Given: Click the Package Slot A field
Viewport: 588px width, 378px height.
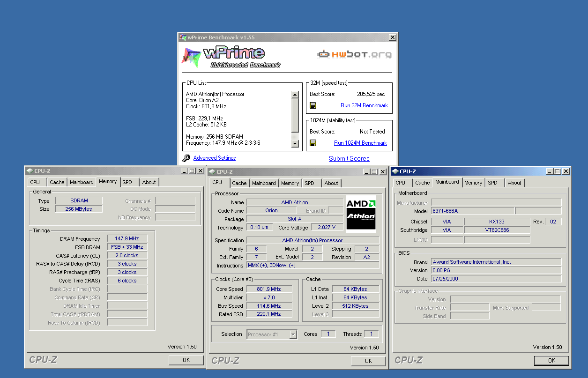Looking at the screenshot, I should (295, 219).
